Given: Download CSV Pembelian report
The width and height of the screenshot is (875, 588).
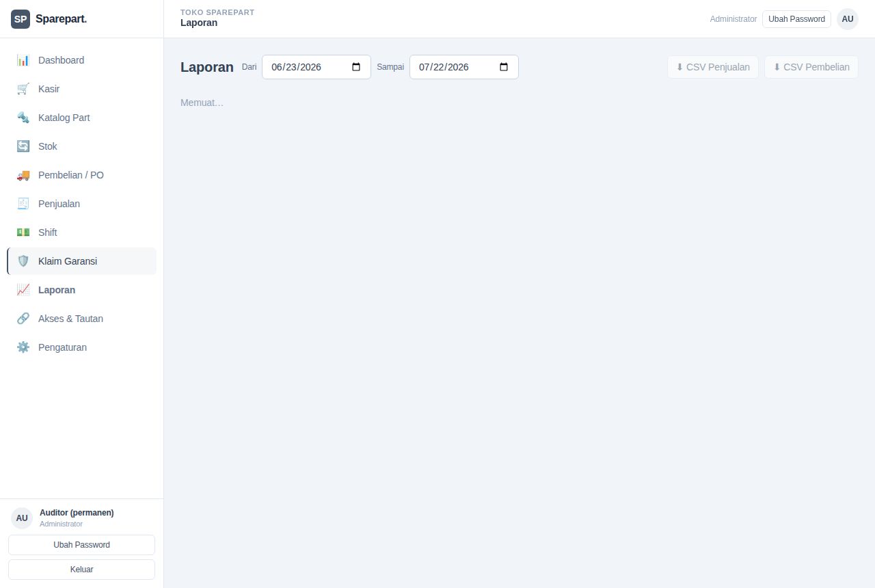Looking at the screenshot, I should [x=811, y=67].
